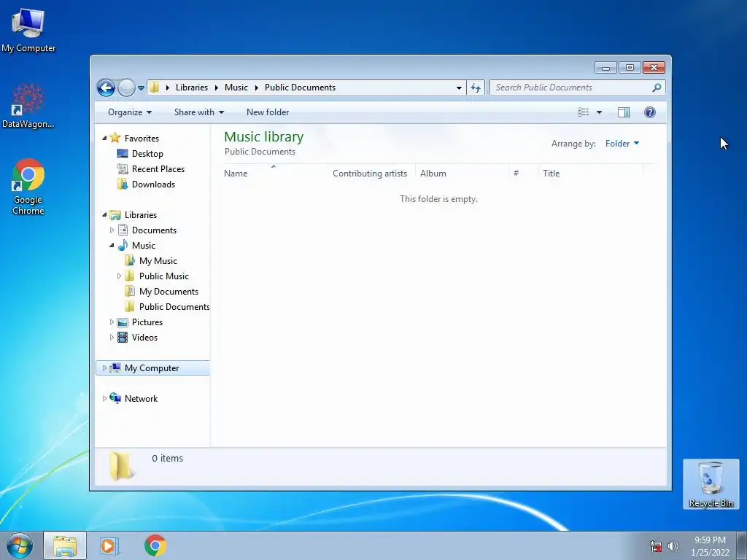
Task: Open the Share with menu
Action: [198, 112]
